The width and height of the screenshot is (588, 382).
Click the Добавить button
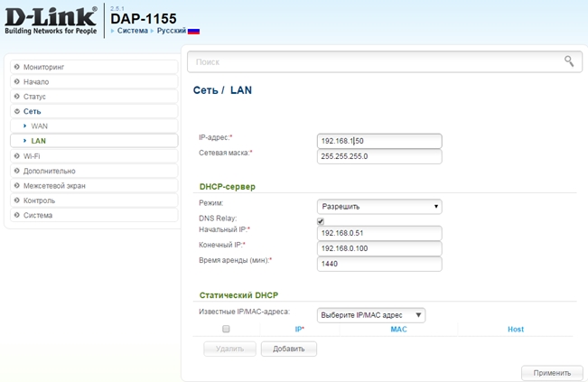tap(288, 349)
